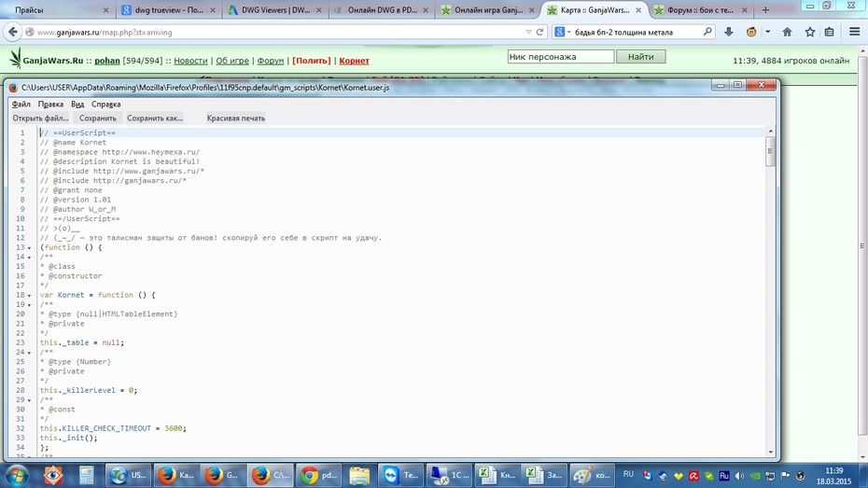Open the 'pohan' profile link

106,61
